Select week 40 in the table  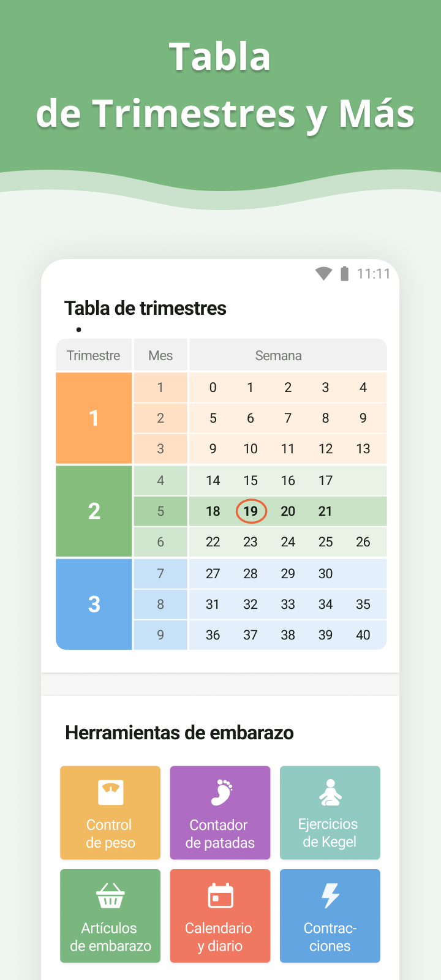pos(363,635)
